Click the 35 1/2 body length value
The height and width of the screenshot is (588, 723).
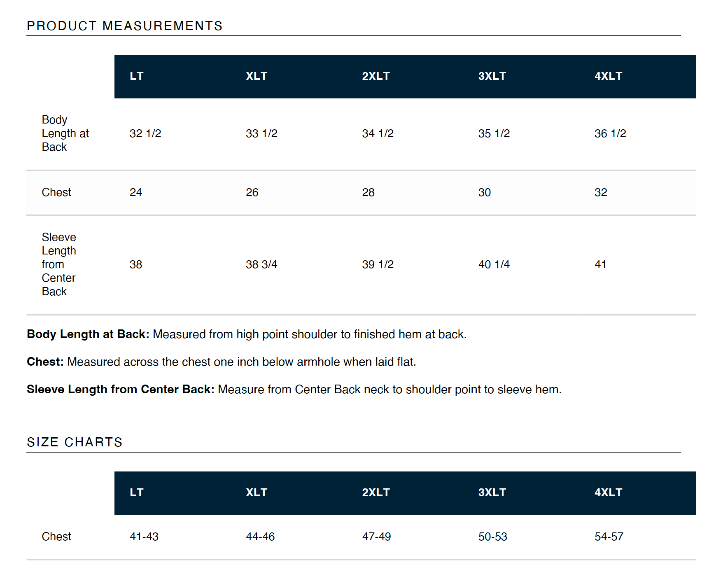(x=494, y=133)
